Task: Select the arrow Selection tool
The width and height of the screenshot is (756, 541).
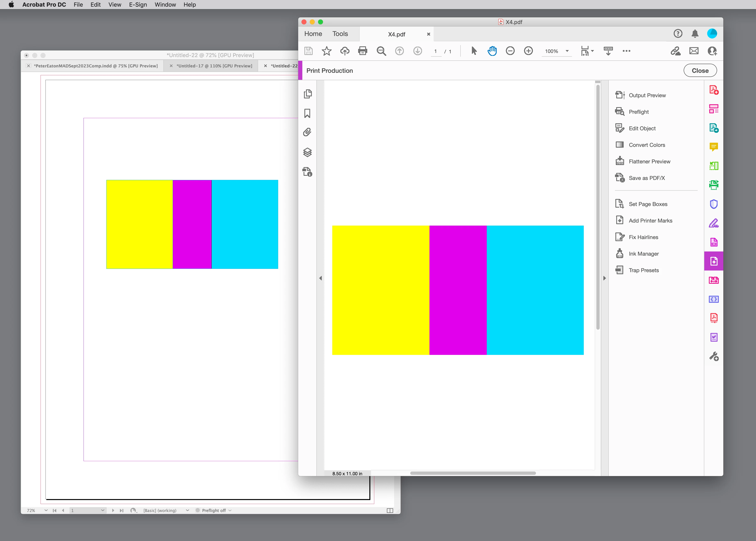Action: coord(474,51)
